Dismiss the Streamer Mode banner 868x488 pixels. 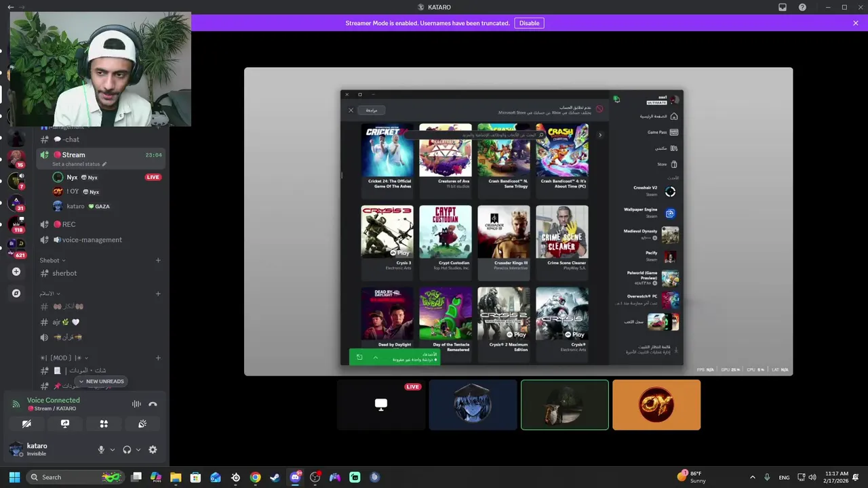pyautogui.click(x=856, y=23)
